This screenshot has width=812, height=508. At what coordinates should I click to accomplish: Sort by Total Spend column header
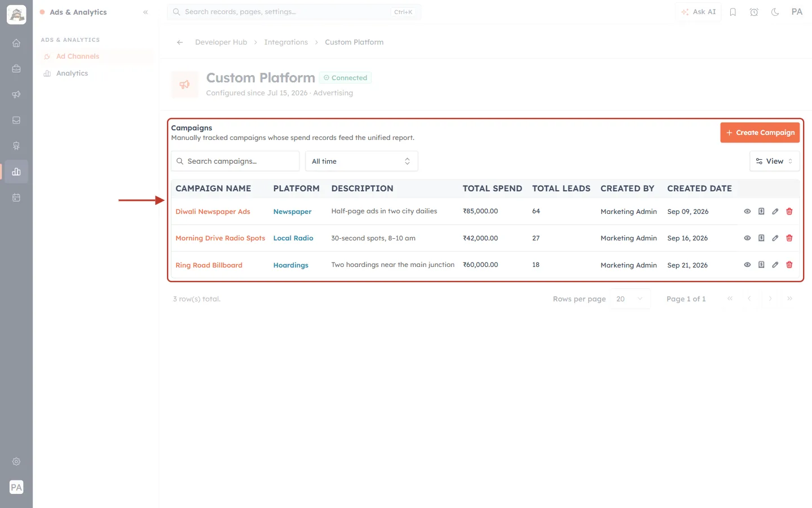pyautogui.click(x=492, y=189)
